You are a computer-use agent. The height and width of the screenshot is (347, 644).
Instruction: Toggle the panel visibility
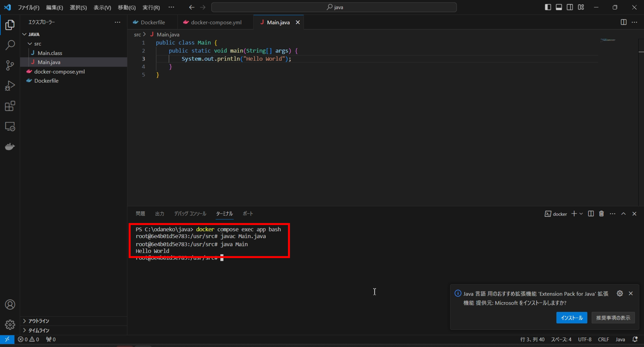point(559,7)
